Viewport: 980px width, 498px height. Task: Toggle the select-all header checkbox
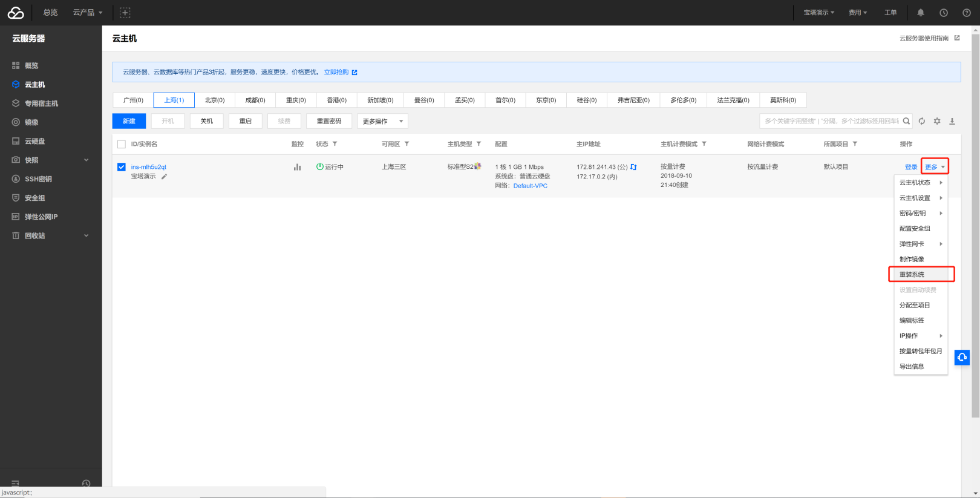click(x=122, y=144)
